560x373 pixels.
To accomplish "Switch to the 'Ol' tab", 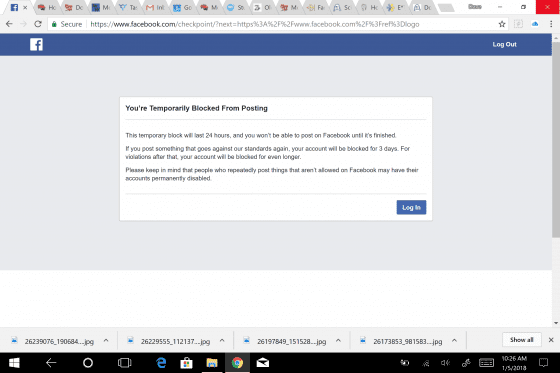I will (262, 8).
